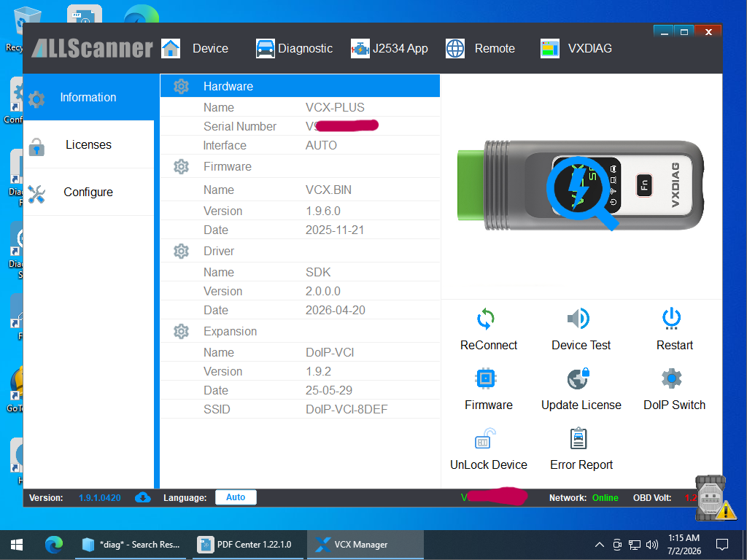Click the volume speaker tray icon

click(651, 544)
